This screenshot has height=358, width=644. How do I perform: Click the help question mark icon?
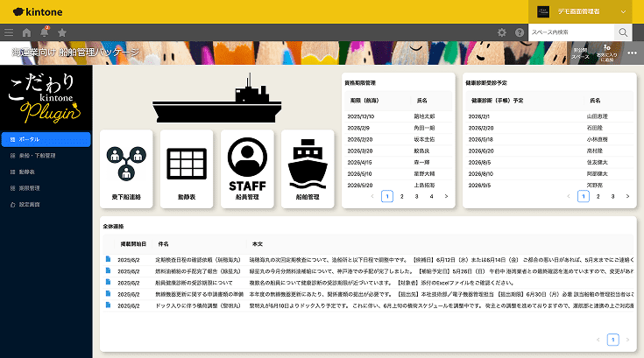pyautogui.click(x=520, y=32)
